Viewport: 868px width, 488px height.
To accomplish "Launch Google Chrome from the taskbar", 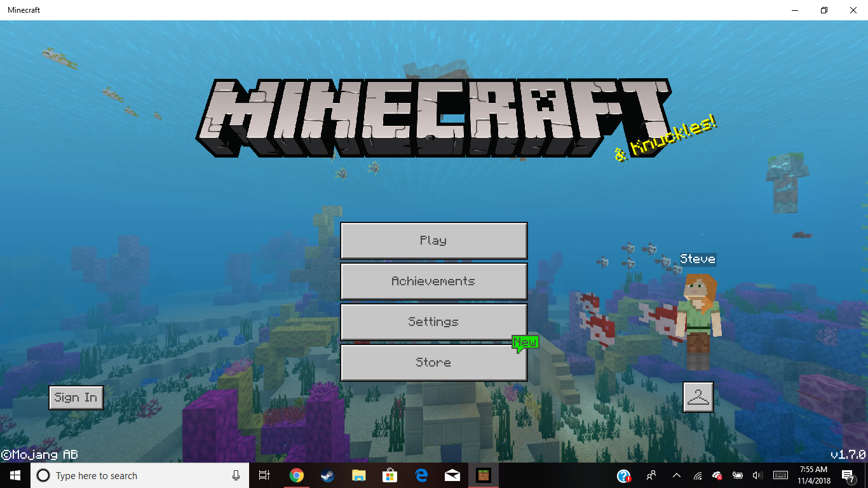I will pyautogui.click(x=296, y=475).
